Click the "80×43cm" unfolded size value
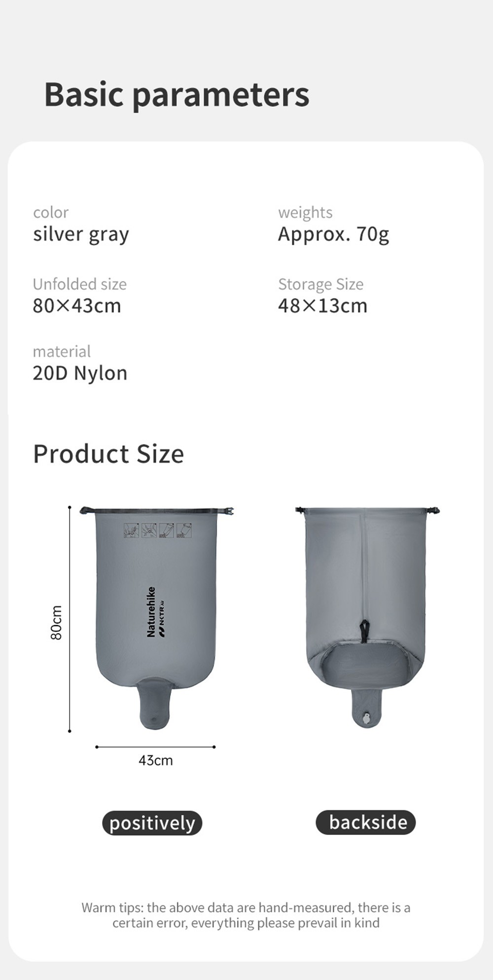The image size is (493, 980). 77,306
